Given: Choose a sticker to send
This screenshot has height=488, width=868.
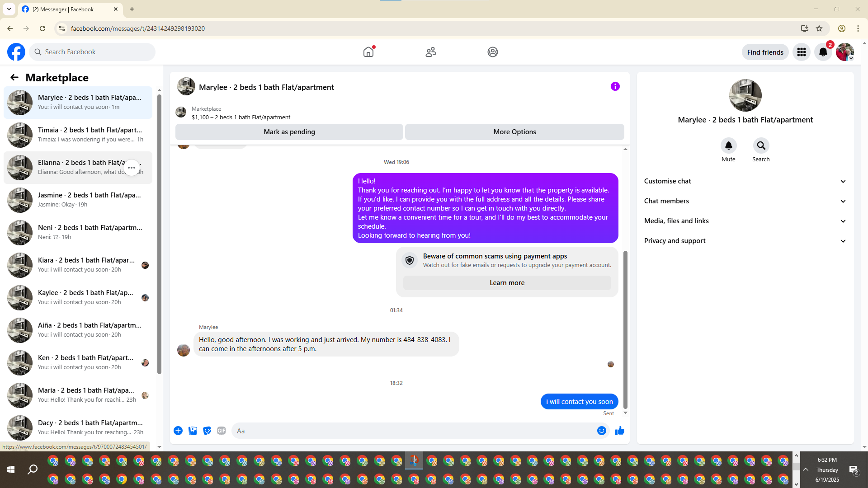Looking at the screenshot, I should pyautogui.click(x=207, y=431).
